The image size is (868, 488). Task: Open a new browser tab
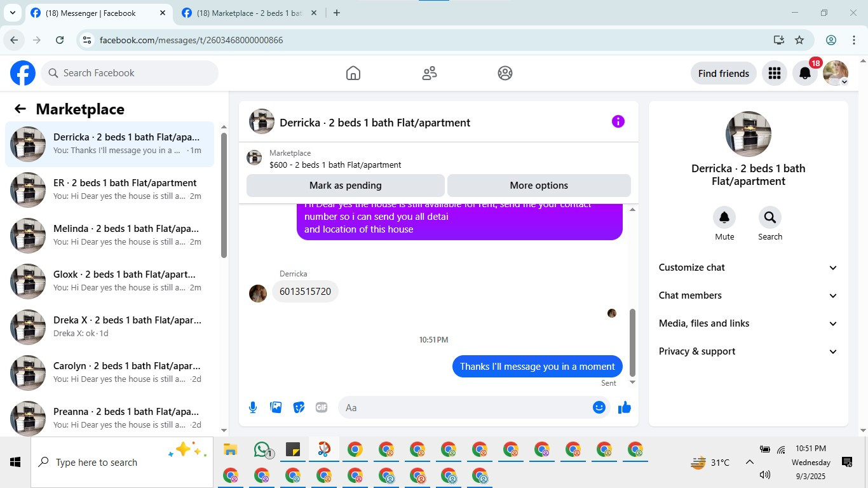[337, 13]
